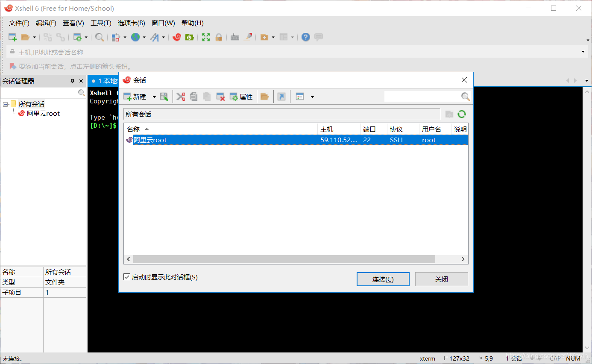Click the globe encoding icon in main toolbar
The image size is (592, 364).
coord(135,37)
